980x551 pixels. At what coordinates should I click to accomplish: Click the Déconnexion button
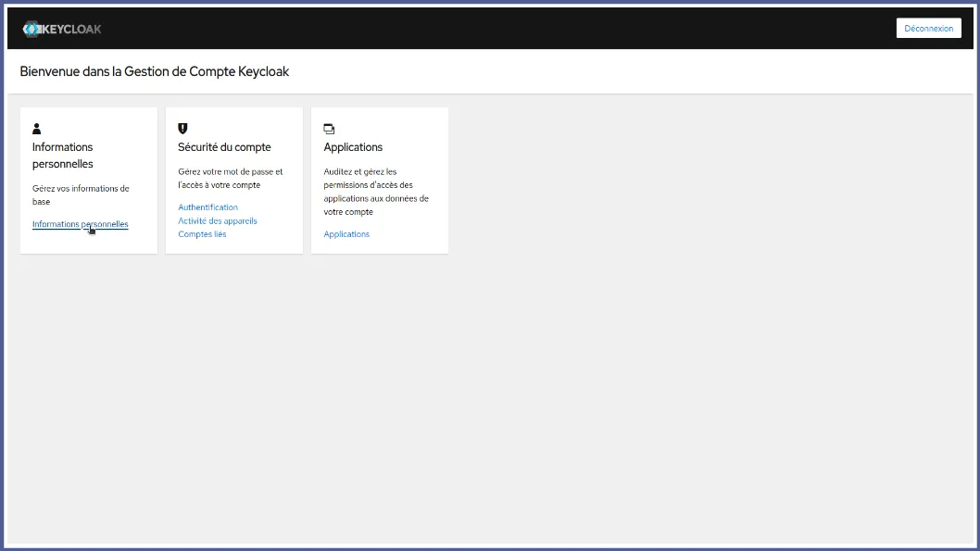pyautogui.click(x=928, y=28)
